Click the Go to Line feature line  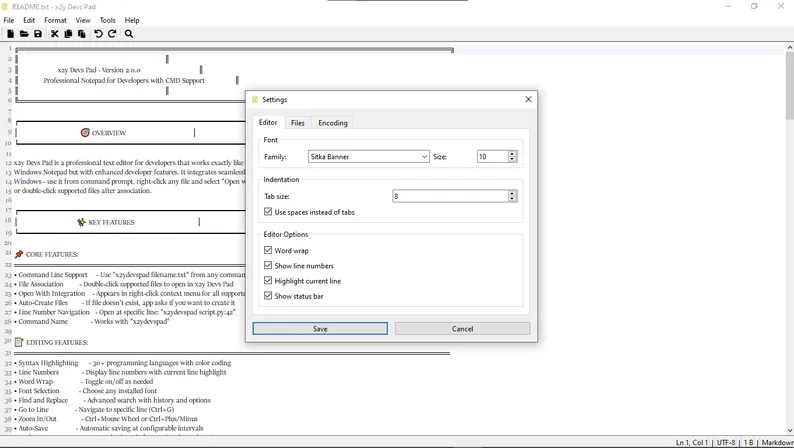[94, 410]
